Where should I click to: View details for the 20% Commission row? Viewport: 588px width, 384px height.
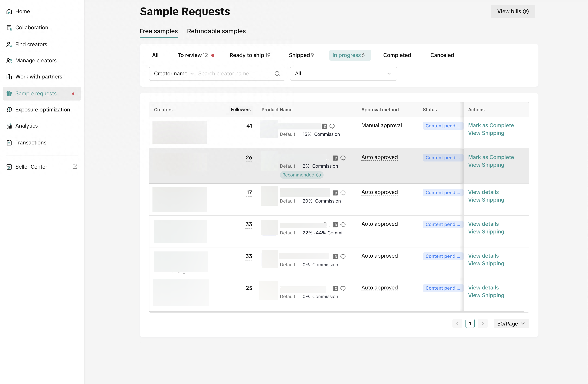483,192
